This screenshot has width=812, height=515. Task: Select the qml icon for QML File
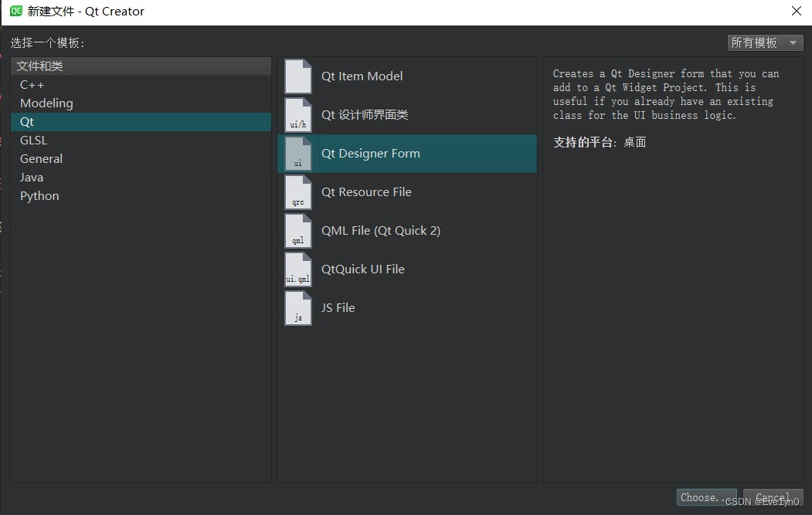[297, 230]
